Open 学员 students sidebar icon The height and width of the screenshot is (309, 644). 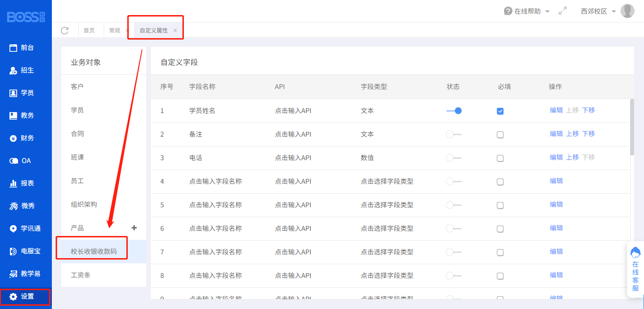coord(13,93)
